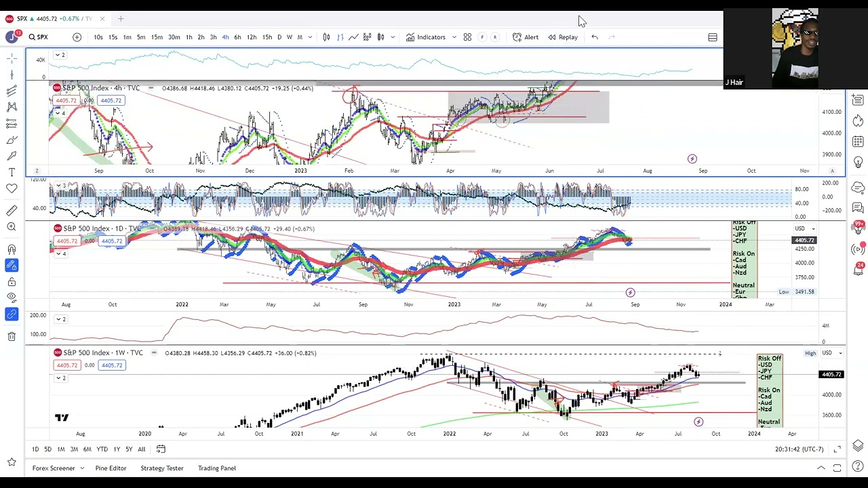
Task: Expand the timeframe dropdown arrow
Action: (311, 37)
